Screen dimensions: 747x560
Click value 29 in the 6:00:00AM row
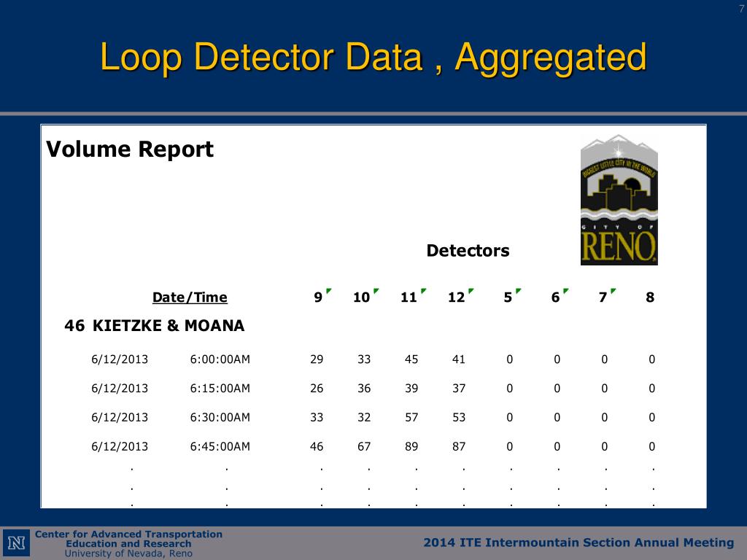click(317, 359)
